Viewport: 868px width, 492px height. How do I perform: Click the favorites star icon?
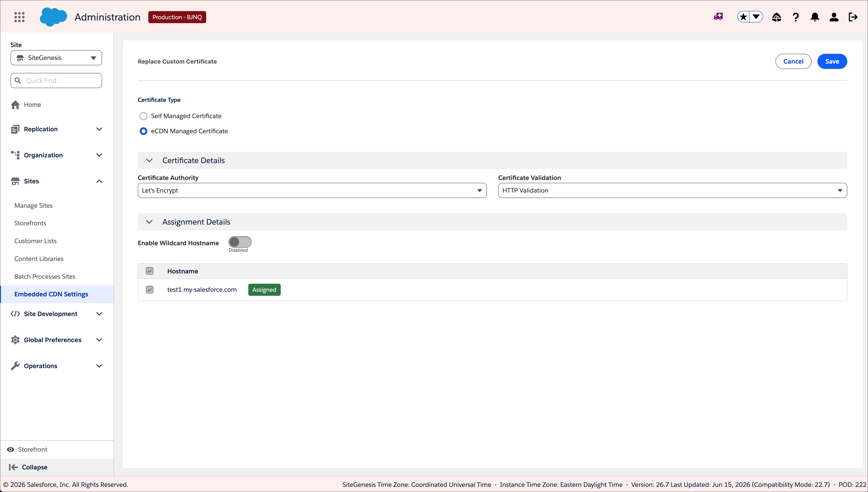[743, 17]
